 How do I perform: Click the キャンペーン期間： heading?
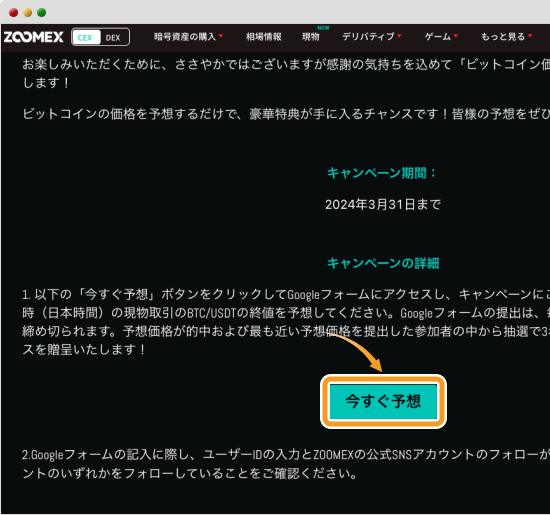coord(382,173)
